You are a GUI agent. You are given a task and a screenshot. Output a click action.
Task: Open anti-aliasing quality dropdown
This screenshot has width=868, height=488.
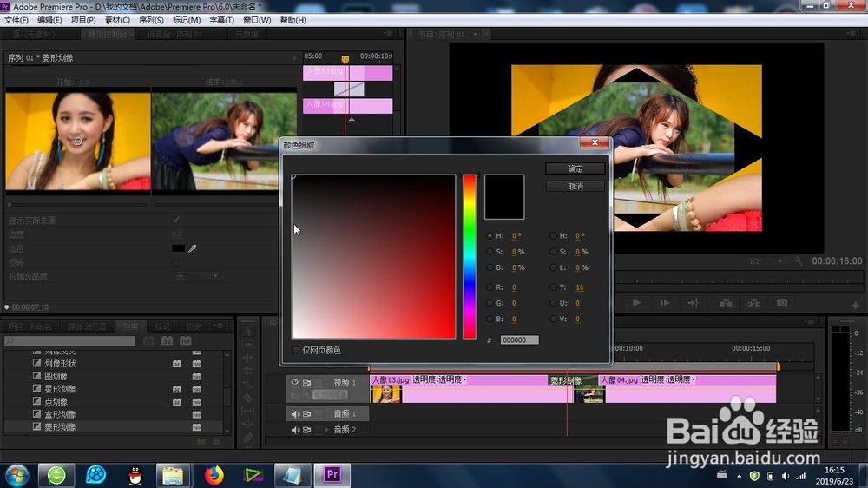(196, 276)
